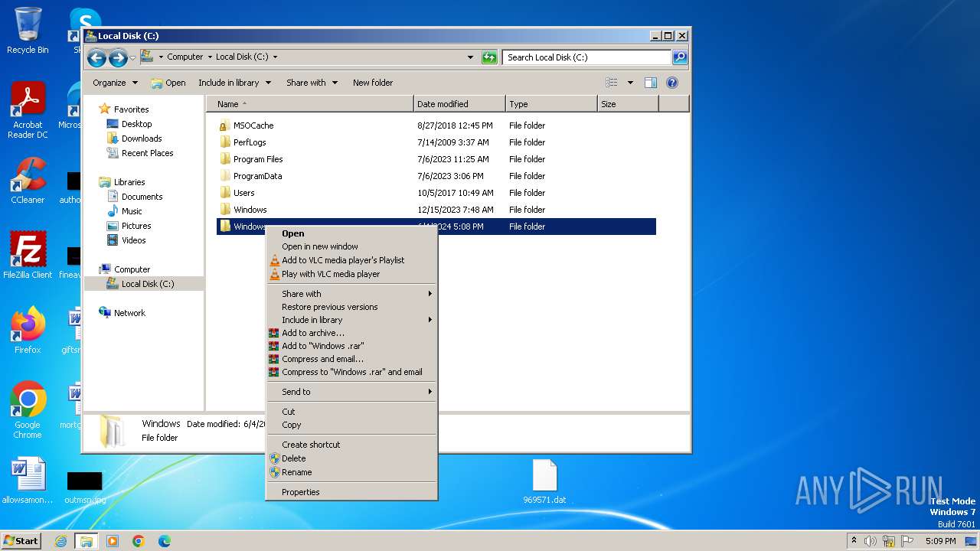Expand the address bar history dropdown
This screenshot has width=980, height=551.
point(470,57)
